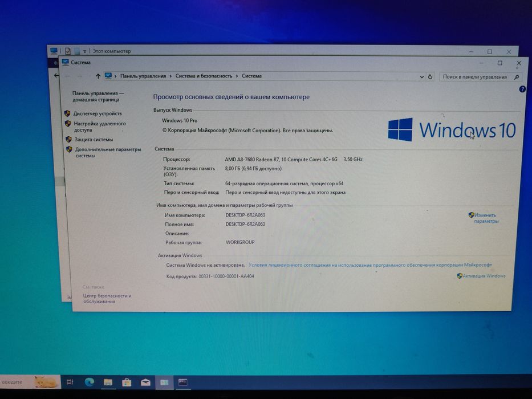Click Properties icon in Этот компьютер toolbar
532x399 pixels.
pos(67,51)
